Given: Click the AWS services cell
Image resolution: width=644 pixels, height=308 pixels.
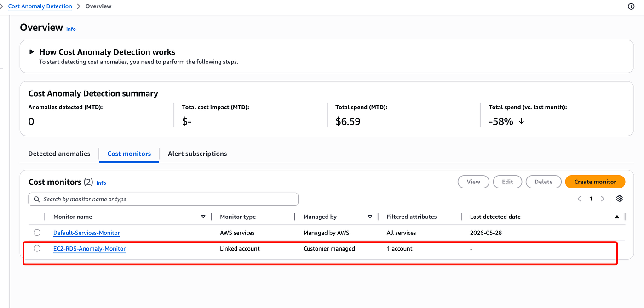Looking at the screenshot, I should [237, 233].
